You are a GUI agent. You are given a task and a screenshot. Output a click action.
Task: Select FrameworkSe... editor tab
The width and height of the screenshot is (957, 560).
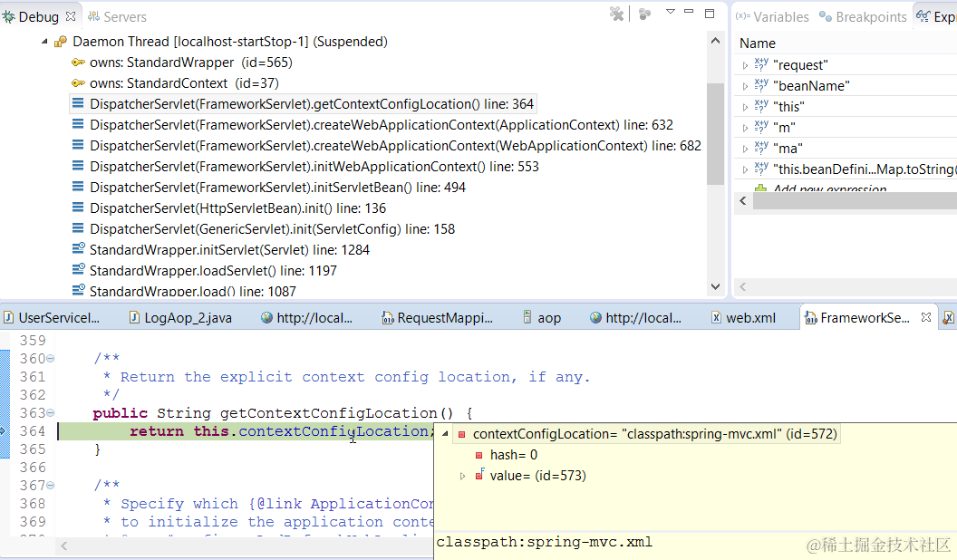[x=857, y=318]
